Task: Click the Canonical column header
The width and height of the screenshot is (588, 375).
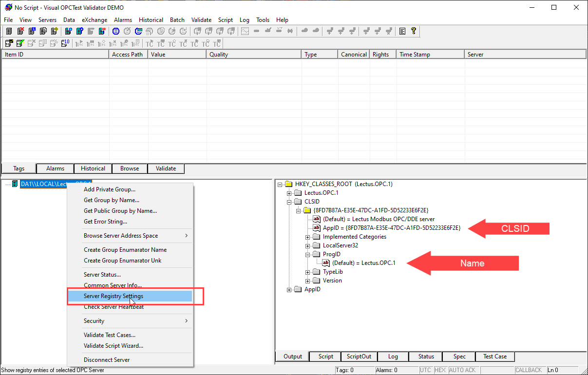Action: [354, 55]
